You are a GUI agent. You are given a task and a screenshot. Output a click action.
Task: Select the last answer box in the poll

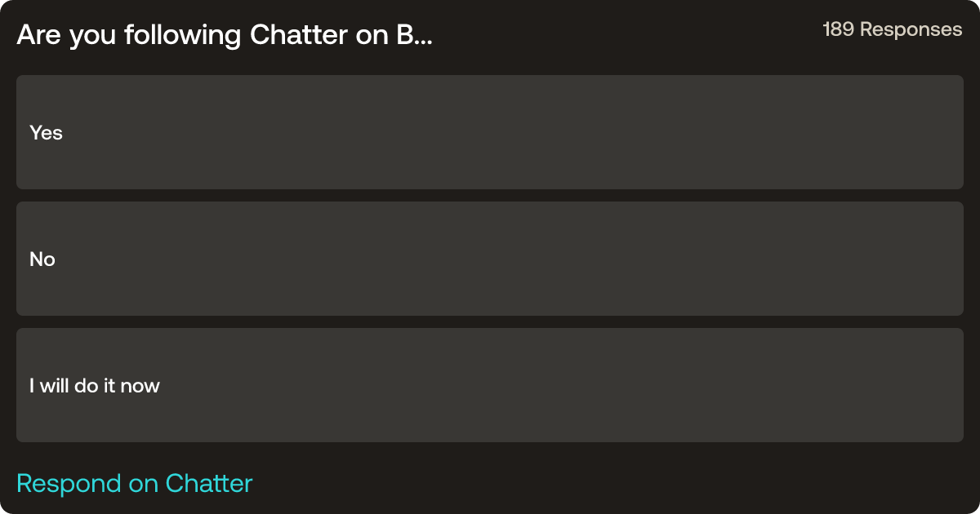tap(490, 385)
